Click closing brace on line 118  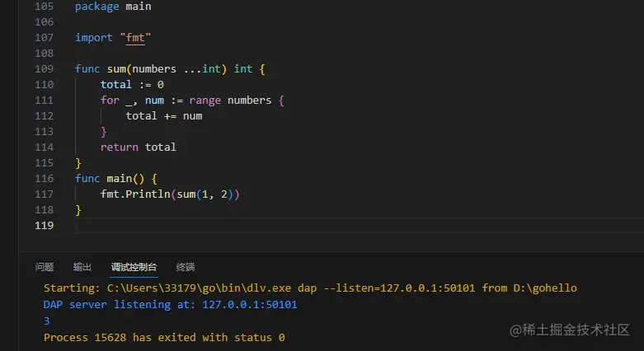click(78, 210)
